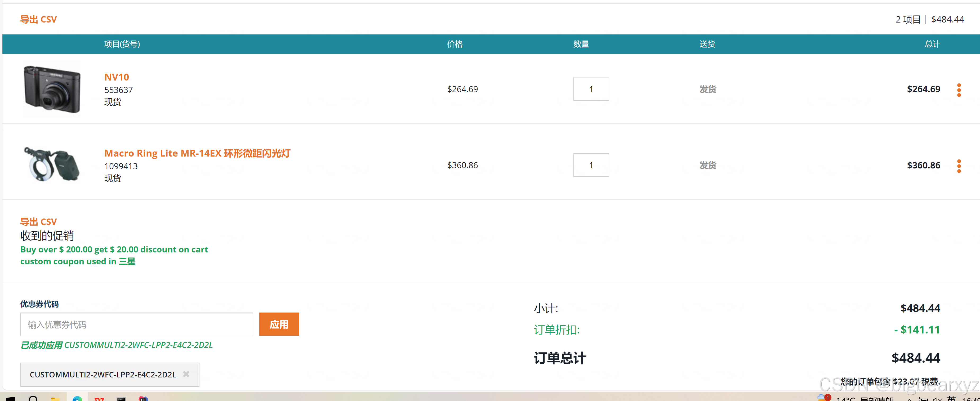Open the three-dot menu for NV10
The image size is (980, 401).
[959, 90]
